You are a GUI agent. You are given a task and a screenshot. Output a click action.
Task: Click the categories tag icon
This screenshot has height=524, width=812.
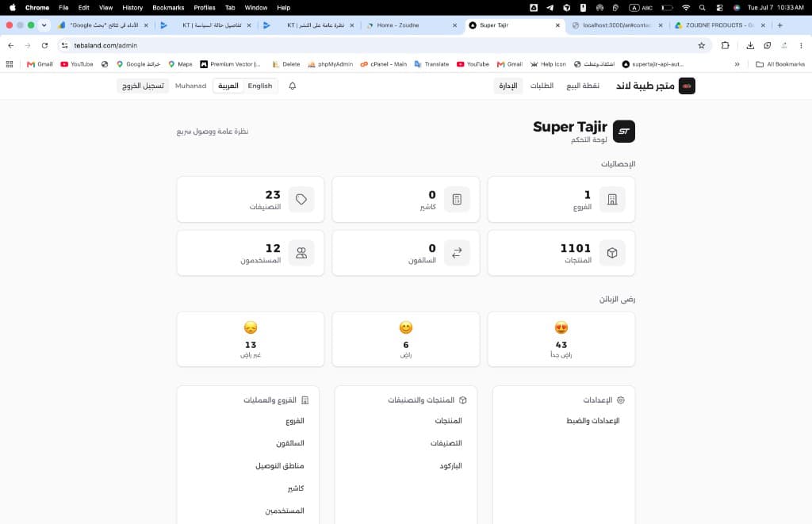(x=301, y=199)
